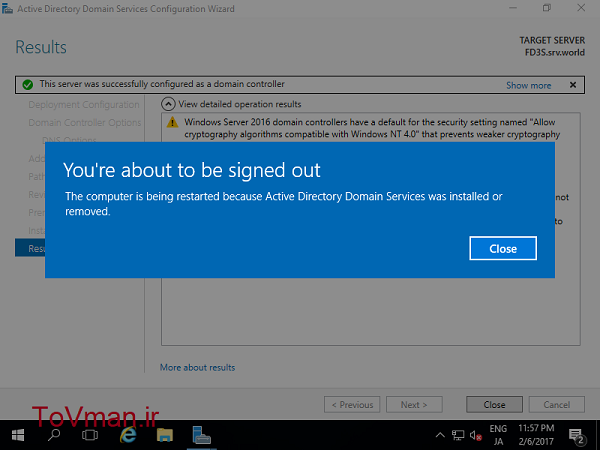This screenshot has width=600, height=450.
Task: Launch Internet Explorer from taskbar
Action: pyautogui.click(x=128, y=435)
